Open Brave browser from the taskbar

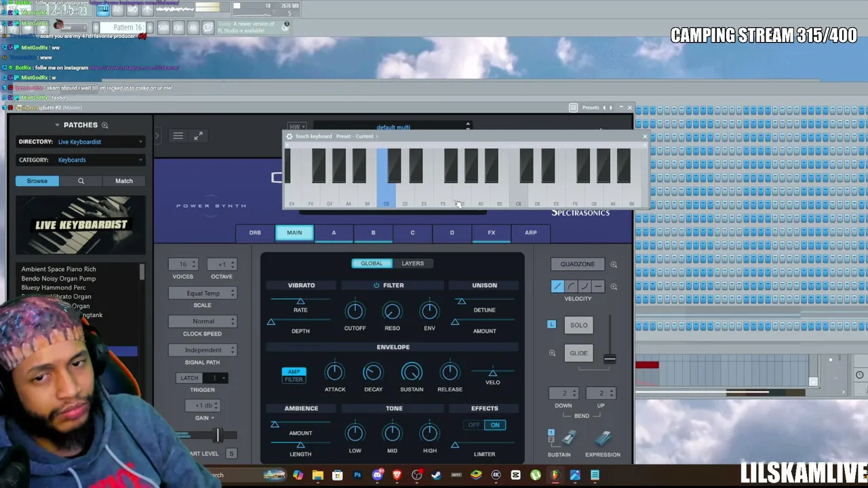[x=397, y=475]
